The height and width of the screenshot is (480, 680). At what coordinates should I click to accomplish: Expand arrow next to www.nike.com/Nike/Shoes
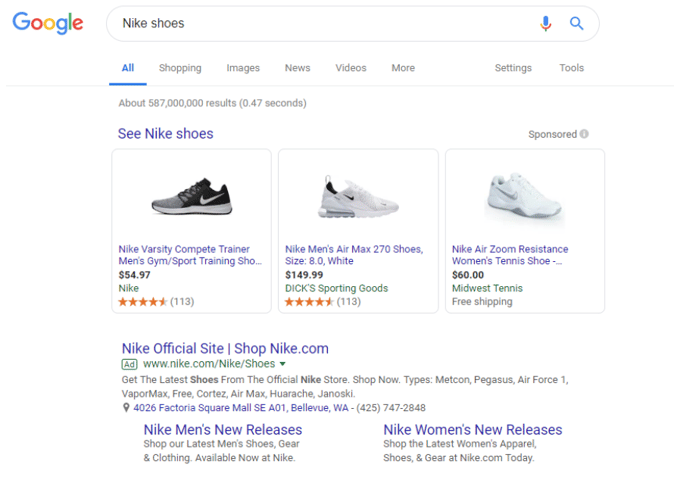click(x=283, y=364)
